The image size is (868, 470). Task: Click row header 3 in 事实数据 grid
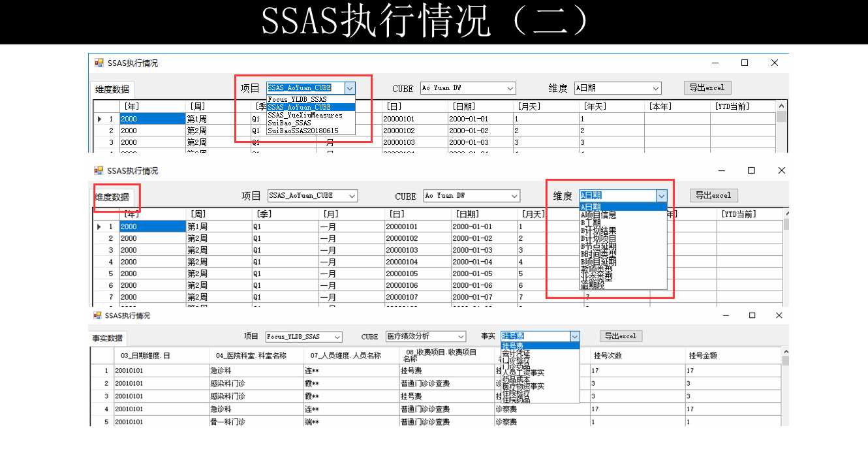[x=102, y=396]
